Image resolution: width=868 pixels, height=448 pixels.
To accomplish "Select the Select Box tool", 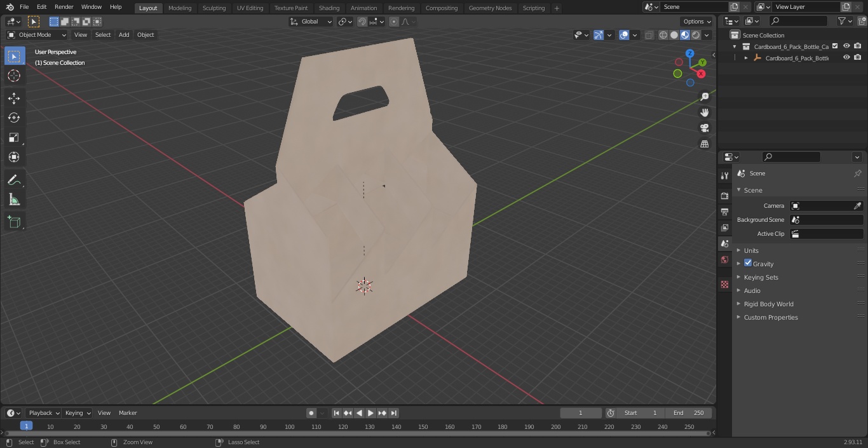I will [x=14, y=56].
